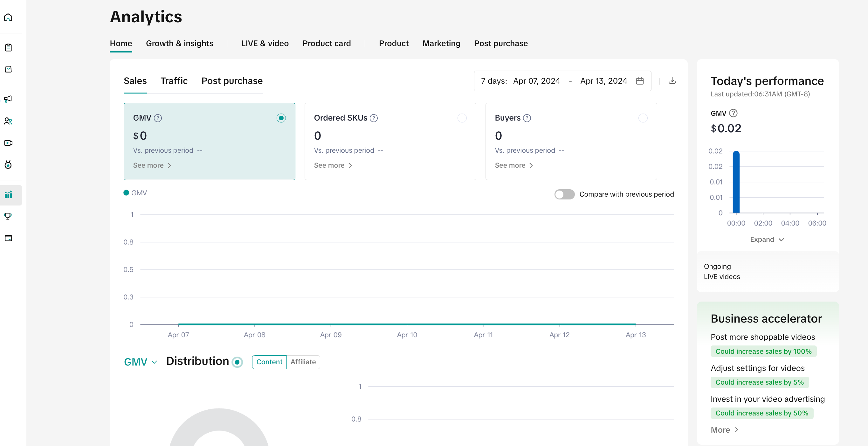Click the download report icon
868x446 pixels.
[672, 80]
